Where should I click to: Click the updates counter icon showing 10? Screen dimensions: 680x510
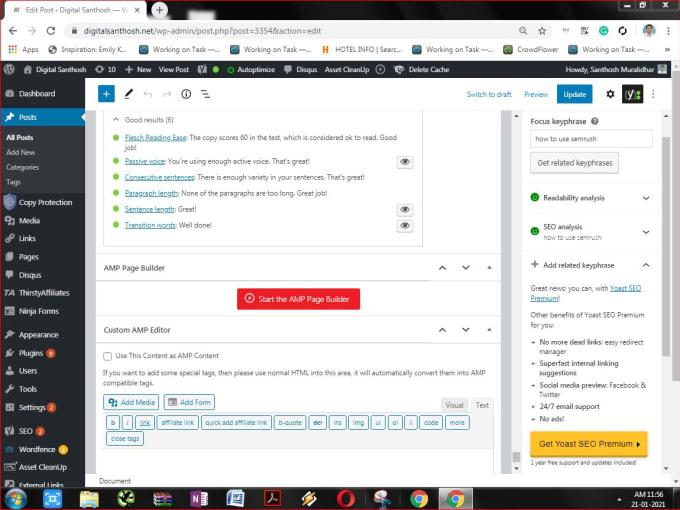click(x=105, y=69)
